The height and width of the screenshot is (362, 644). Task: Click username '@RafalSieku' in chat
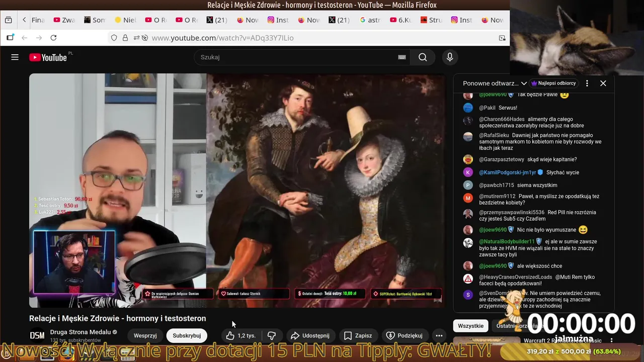(x=494, y=135)
